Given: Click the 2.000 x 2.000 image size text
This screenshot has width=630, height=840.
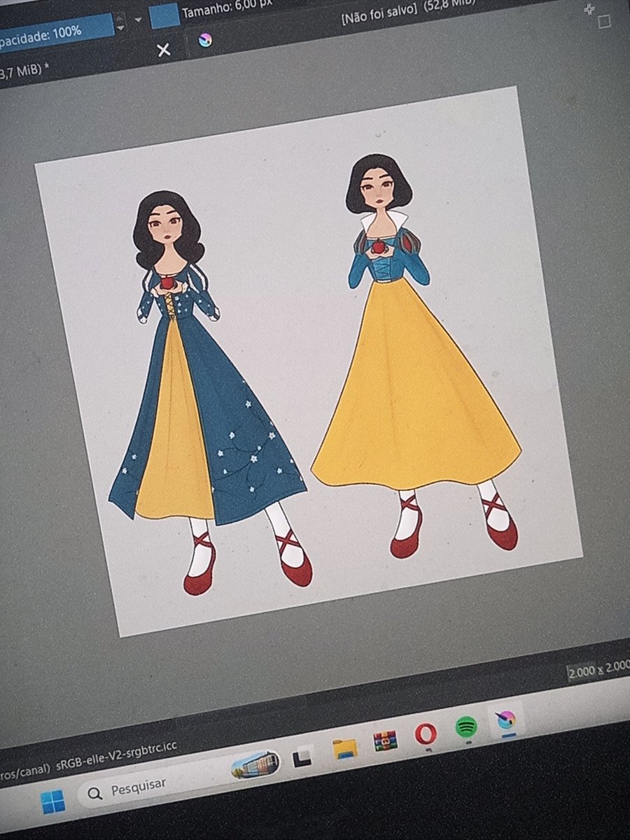Looking at the screenshot, I should pos(599,668).
